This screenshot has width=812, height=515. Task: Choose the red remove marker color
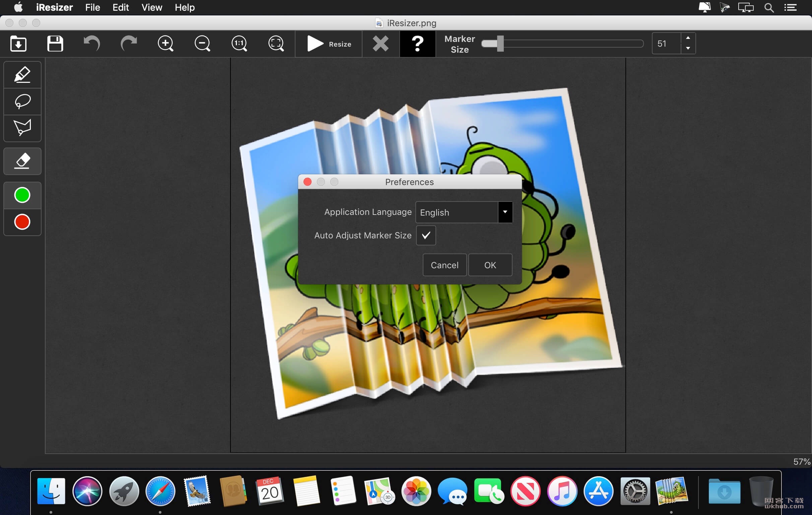(22, 222)
